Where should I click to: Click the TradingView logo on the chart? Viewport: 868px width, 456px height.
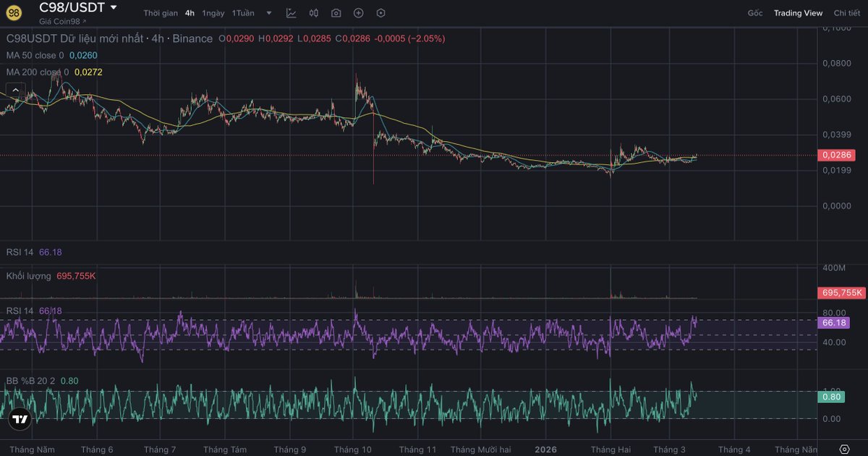coord(20,419)
